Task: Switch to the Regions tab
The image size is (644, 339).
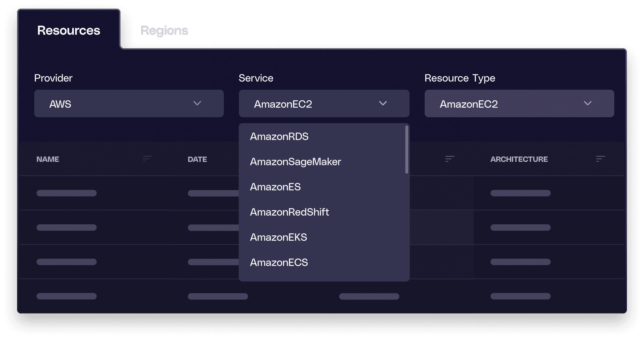Action: click(x=164, y=30)
